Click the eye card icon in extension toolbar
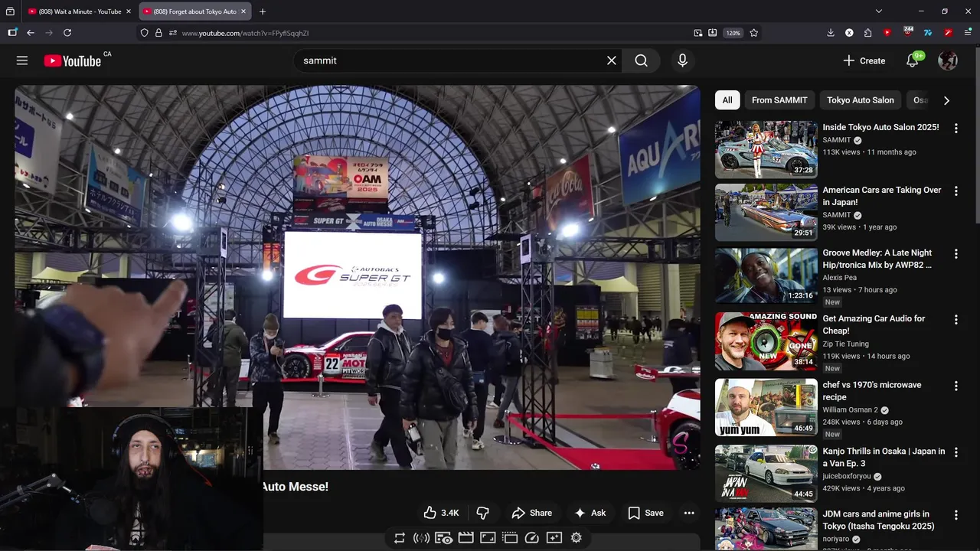Viewport: 980px width, 551px height. pyautogui.click(x=443, y=538)
